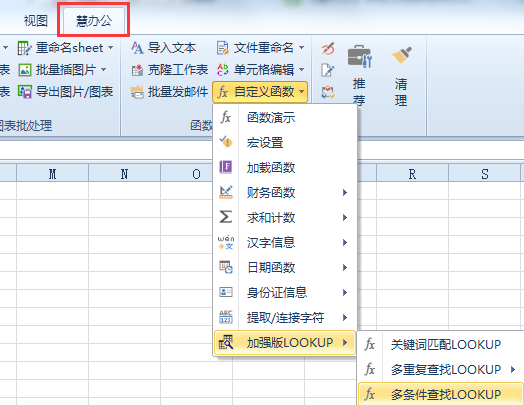Open the 重命名sheet dropdown arrow
The height and width of the screenshot is (405, 524).
(x=111, y=48)
